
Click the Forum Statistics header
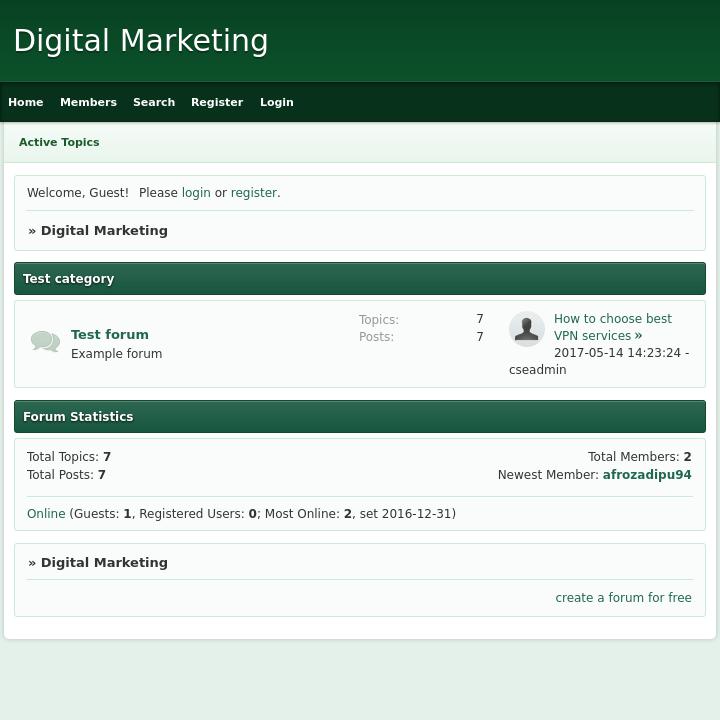(78, 417)
